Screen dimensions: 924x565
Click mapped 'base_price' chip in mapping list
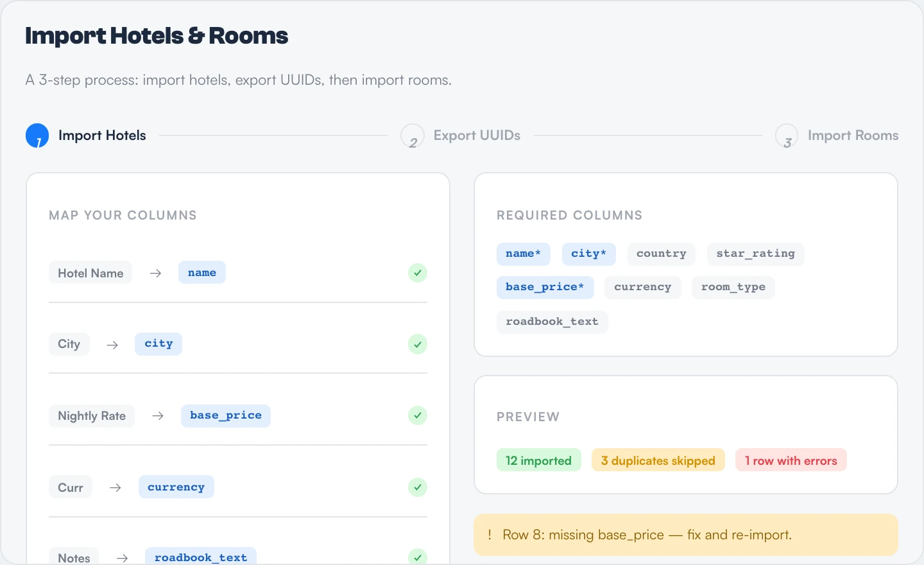226,415
